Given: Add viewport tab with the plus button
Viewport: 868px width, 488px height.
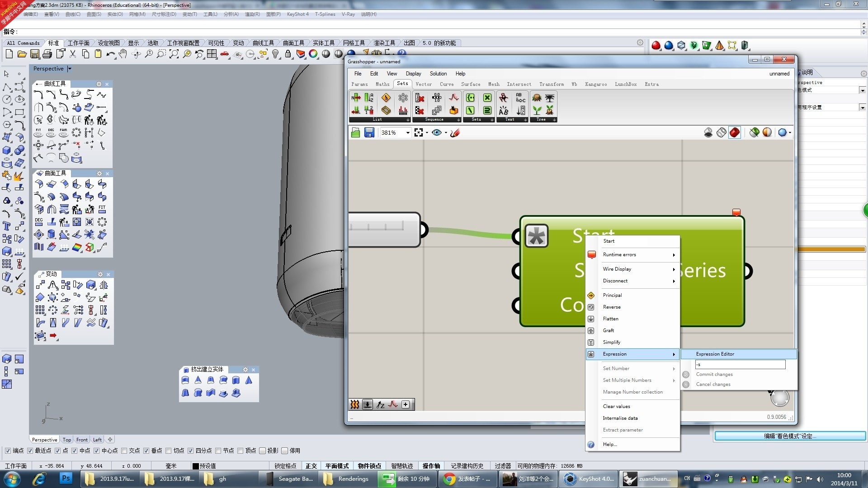Looking at the screenshot, I should coord(110,439).
